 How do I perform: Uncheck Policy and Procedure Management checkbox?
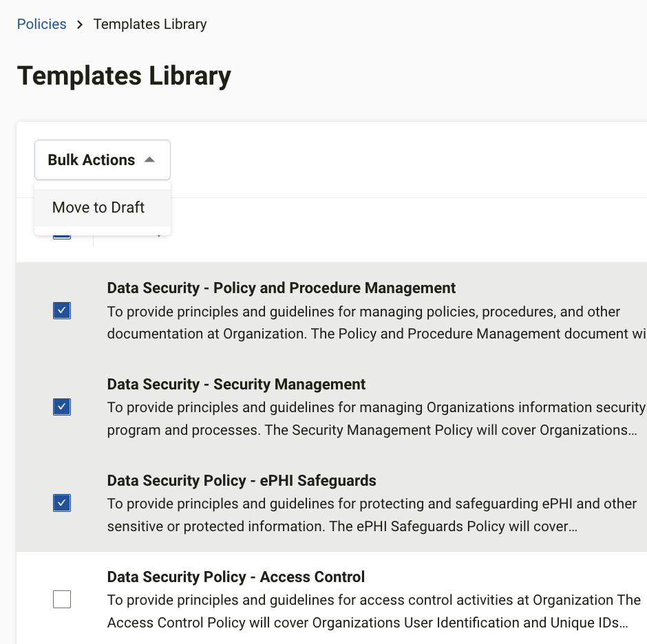point(62,311)
